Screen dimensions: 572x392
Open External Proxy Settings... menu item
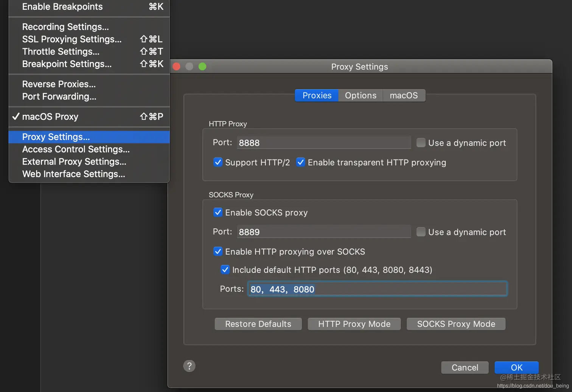click(x=89, y=162)
